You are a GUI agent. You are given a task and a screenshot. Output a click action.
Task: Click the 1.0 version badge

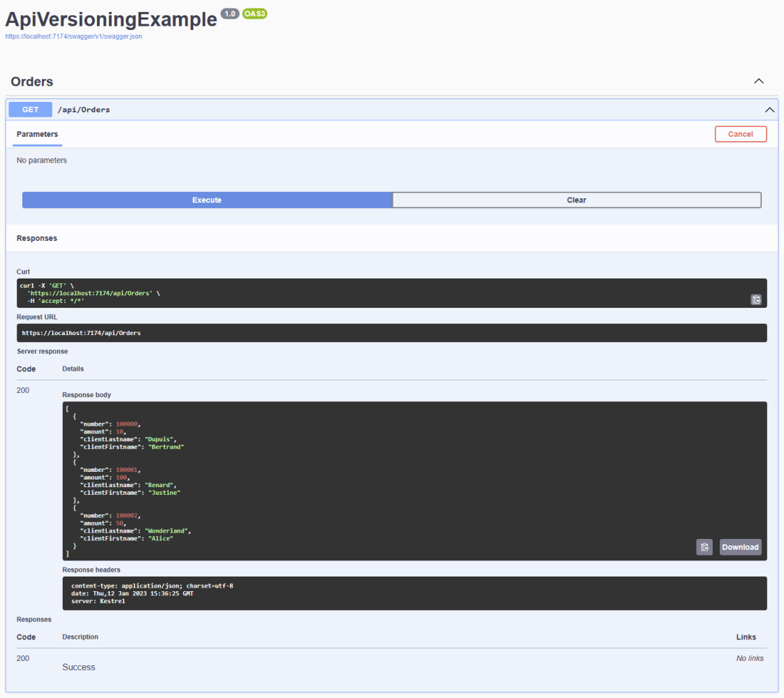(229, 14)
